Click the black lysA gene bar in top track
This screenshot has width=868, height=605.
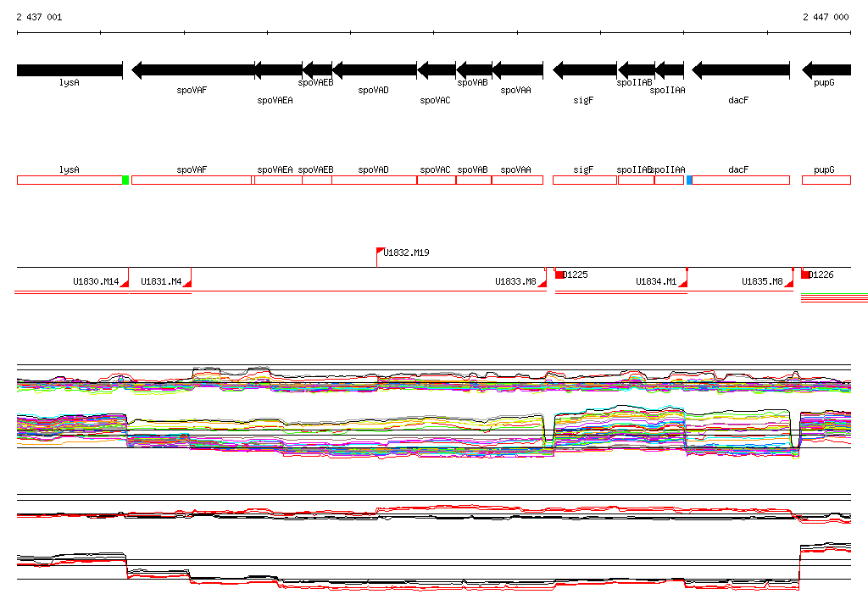pos(70,70)
